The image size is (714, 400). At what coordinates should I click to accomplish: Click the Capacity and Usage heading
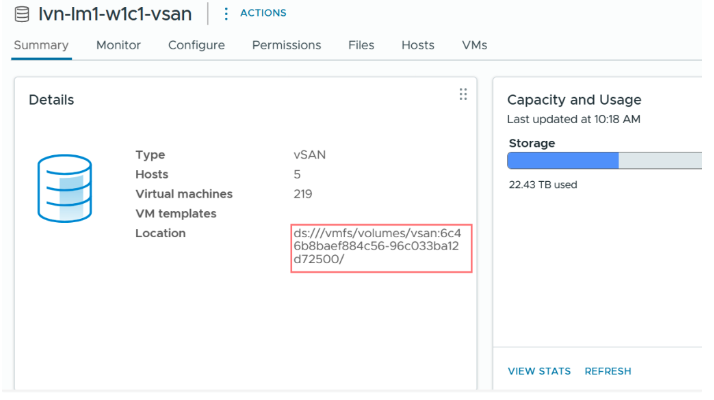coord(574,100)
